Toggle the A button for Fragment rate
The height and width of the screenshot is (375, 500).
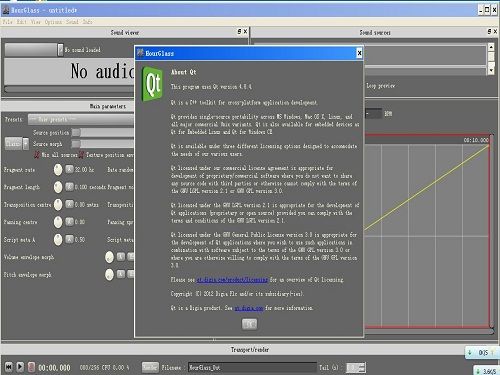[x=69, y=169]
